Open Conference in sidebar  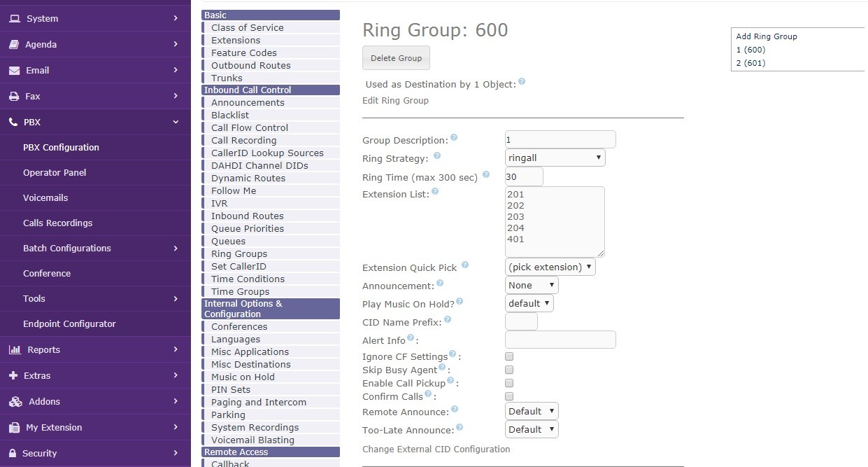(x=47, y=273)
